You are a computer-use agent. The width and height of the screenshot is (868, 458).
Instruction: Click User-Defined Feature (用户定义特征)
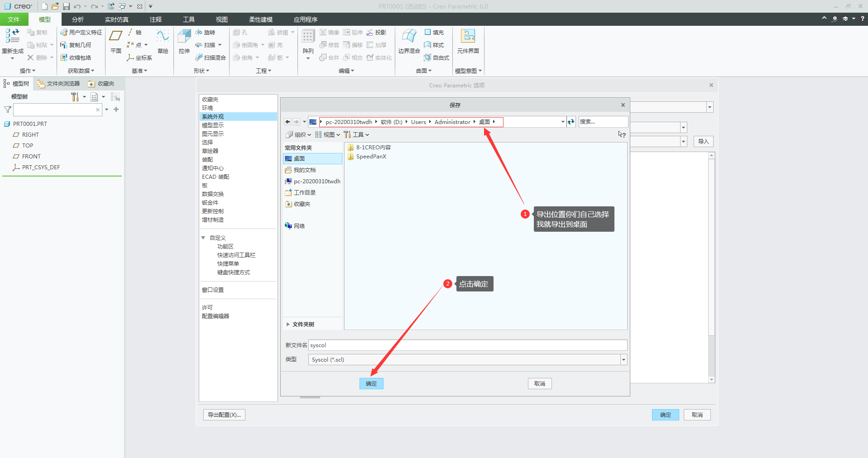coord(82,32)
